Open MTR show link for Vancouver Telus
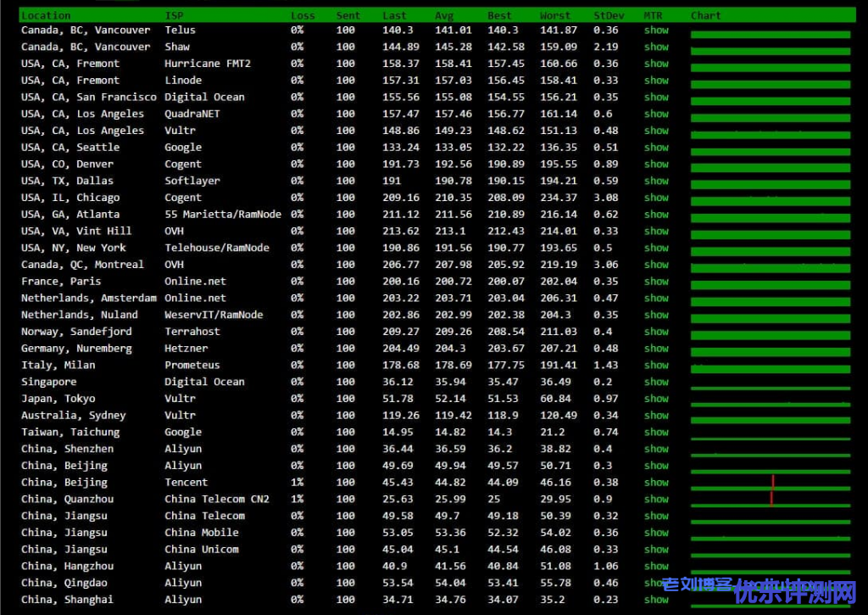 pos(656,31)
